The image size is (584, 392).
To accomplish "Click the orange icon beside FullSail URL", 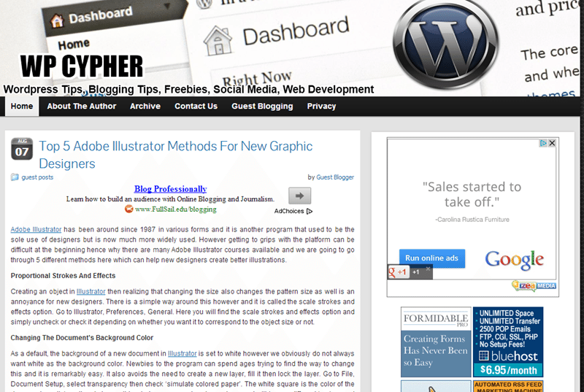I will point(129,209).
